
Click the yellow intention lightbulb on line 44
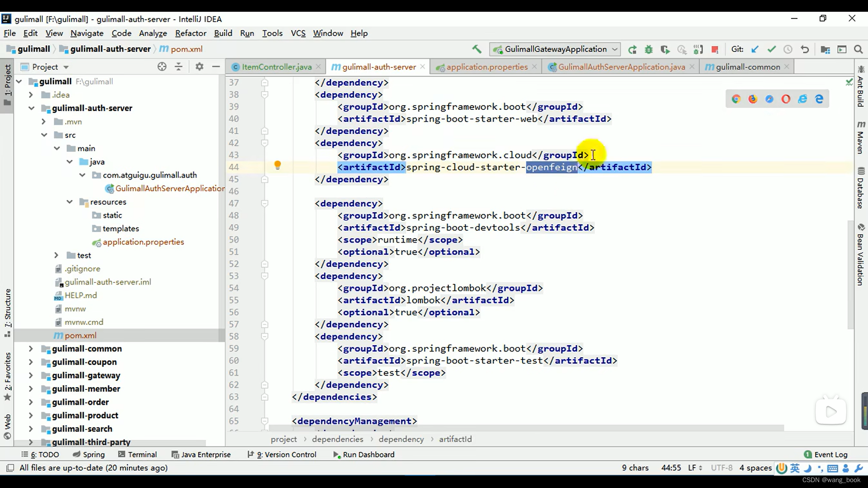278,165
